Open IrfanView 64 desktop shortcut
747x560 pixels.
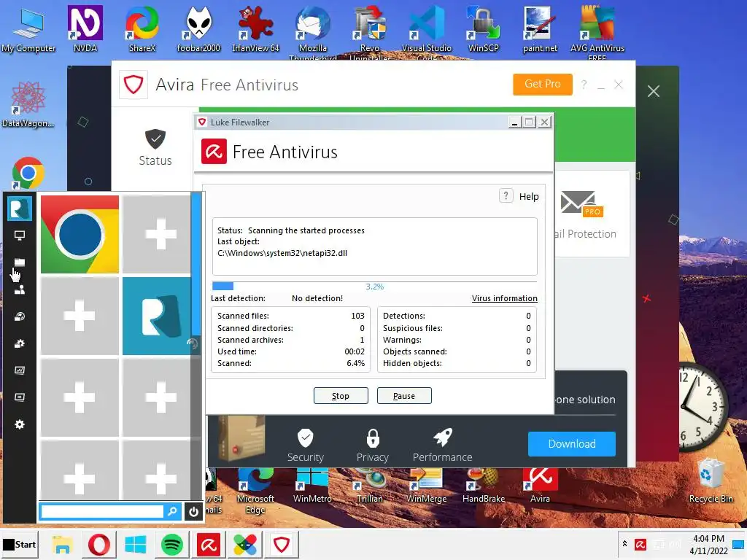[255, 28]
